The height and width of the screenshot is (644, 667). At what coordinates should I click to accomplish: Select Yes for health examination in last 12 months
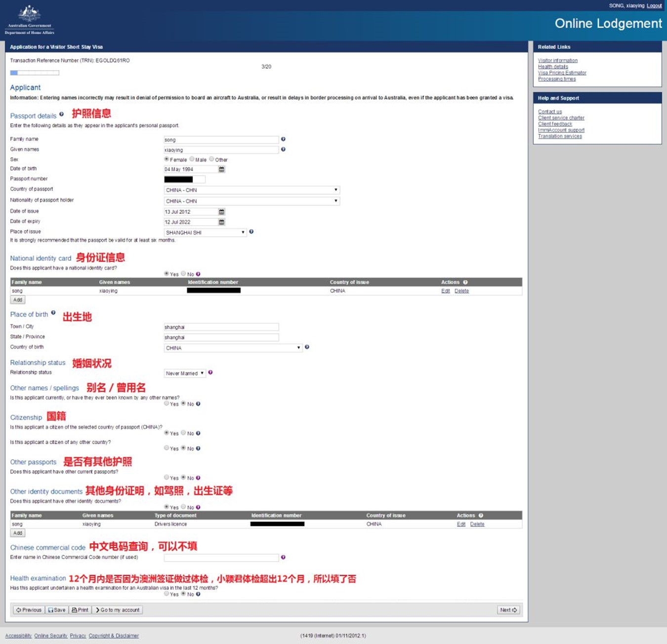pos(167,594)
